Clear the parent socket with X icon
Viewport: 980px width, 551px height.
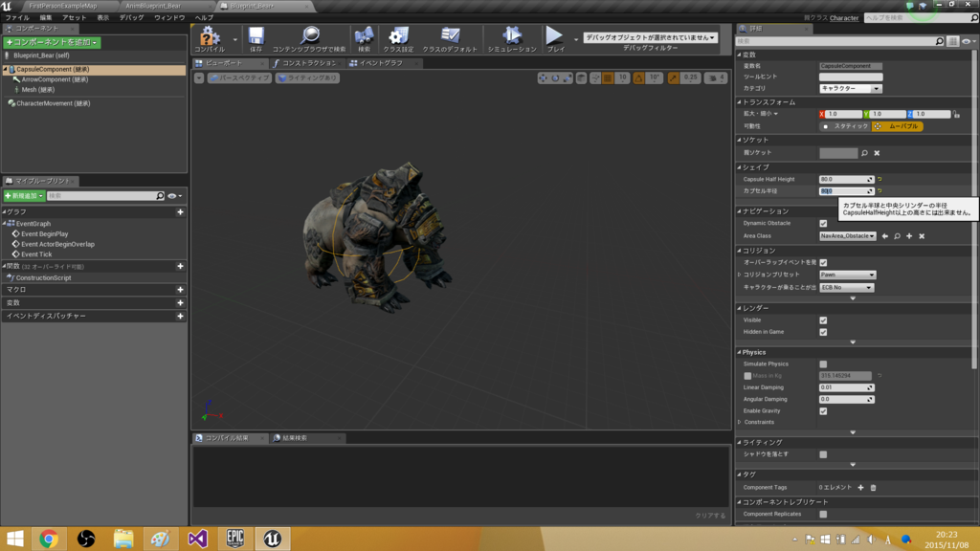tap(877, 153)
